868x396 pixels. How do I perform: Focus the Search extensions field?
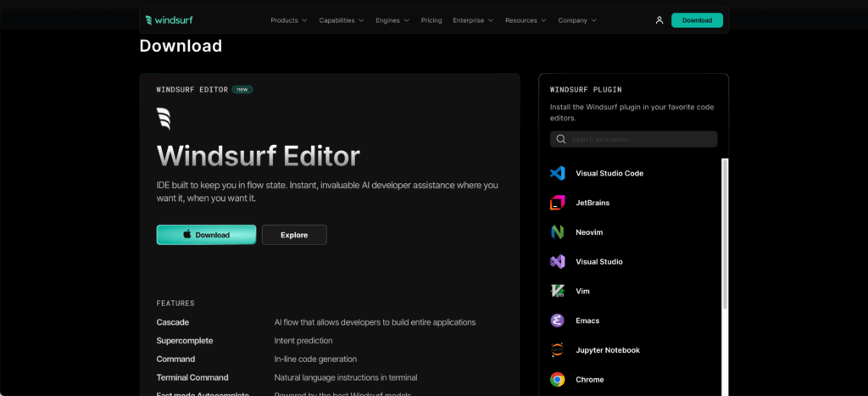[x=634, y=139]
